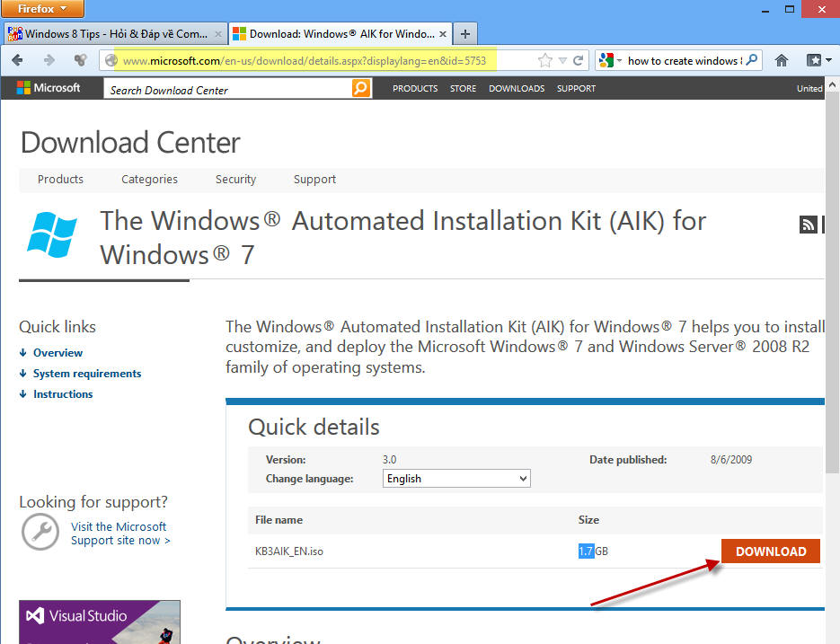Click the Download Center heading
Screen dimensions: 840x644
coord(130,143)
